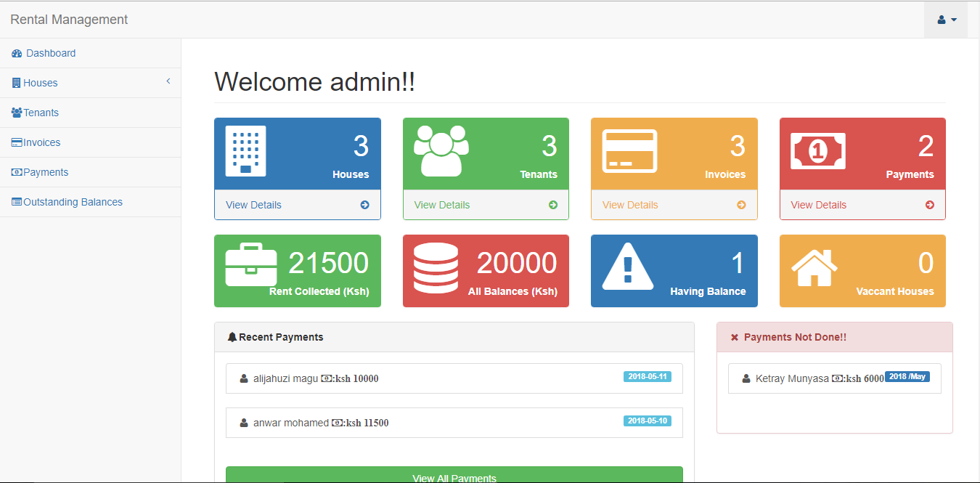This screenshot has height=483, width=980.
Task: Click the 2018 /May badge
Action: point(907,377)
